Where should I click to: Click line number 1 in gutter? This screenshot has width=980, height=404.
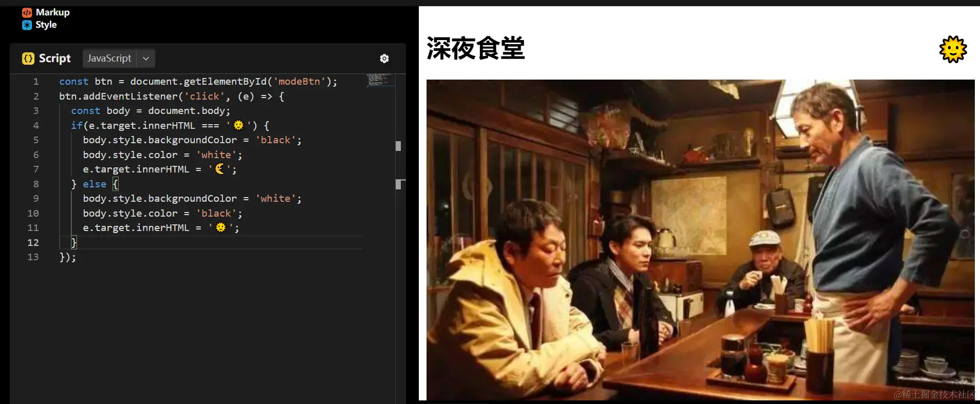click(36, 82)
